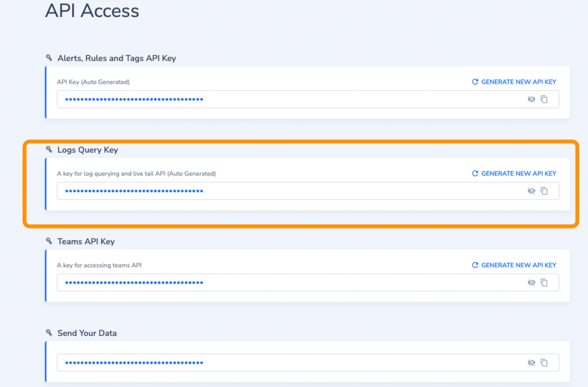This screenshot has height=387, width=588.
Task: Click the key icon beside Teams API Key
Action: pos(49,241)
